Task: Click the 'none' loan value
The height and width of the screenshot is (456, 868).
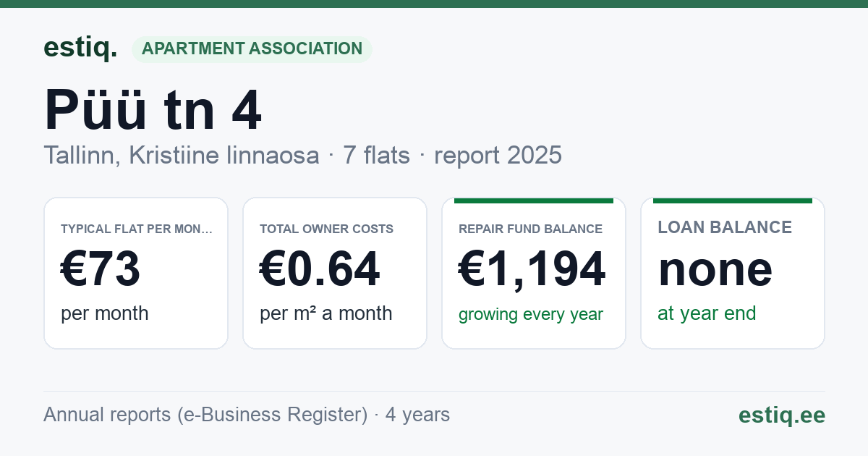Action: point(715,269)
